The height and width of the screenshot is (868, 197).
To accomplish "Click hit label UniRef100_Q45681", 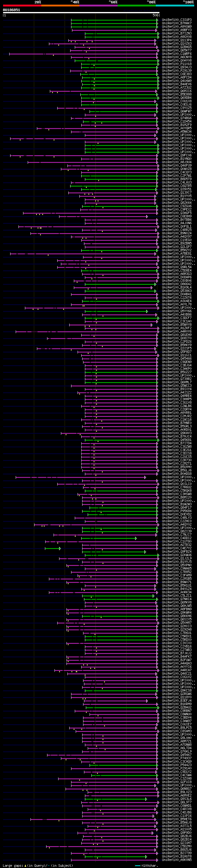I will pyautogui.click(x=176, y=440).
